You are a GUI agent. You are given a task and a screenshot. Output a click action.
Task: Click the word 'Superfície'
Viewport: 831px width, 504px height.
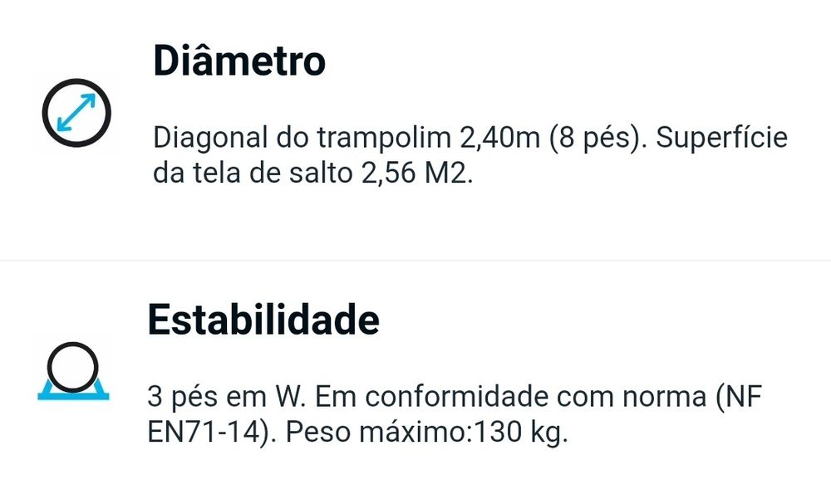tap(721, 138)
